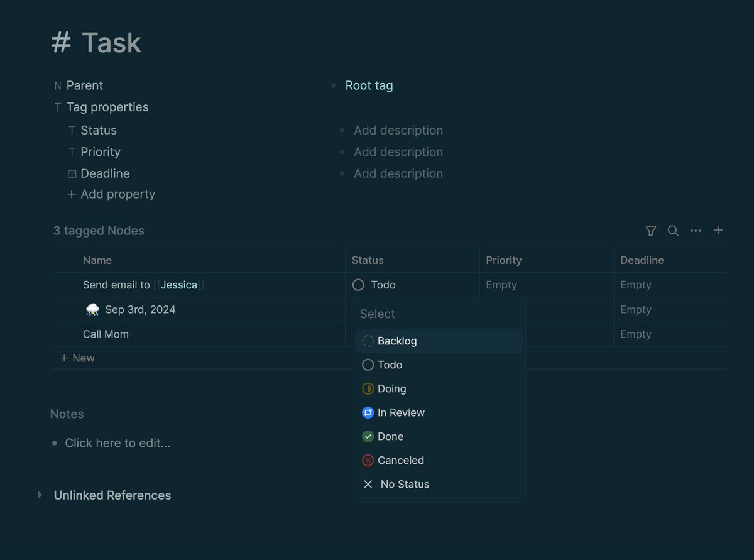754x560 pixels.
Task: Click the Send email to row name
Action: tap(116, 285)
